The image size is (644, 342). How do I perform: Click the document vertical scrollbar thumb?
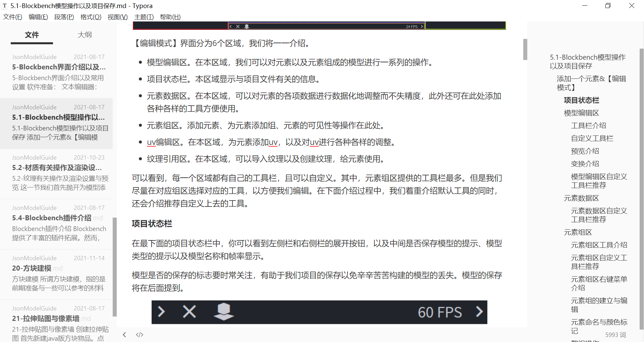525,50
